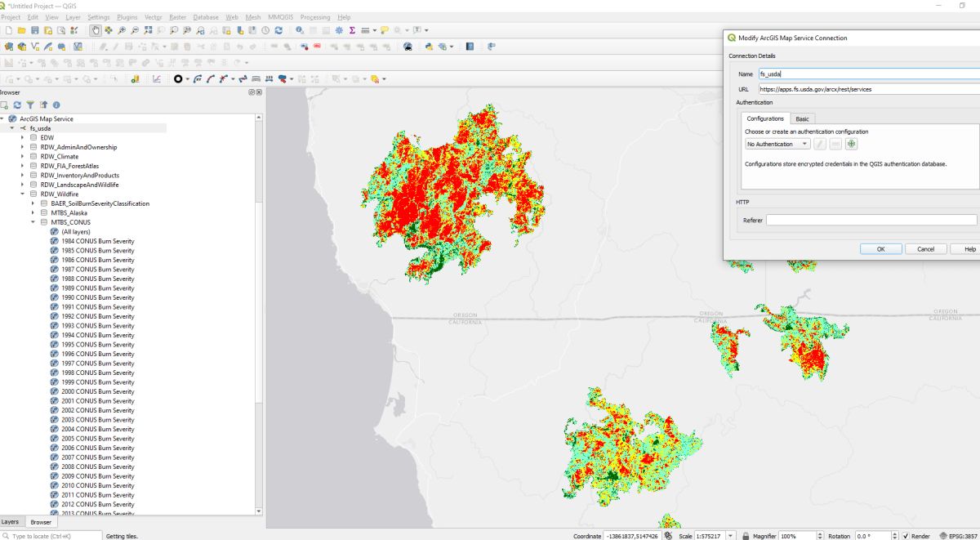Click the green add configuration plus icon
The image size is (980, 540).
point(851,144)
